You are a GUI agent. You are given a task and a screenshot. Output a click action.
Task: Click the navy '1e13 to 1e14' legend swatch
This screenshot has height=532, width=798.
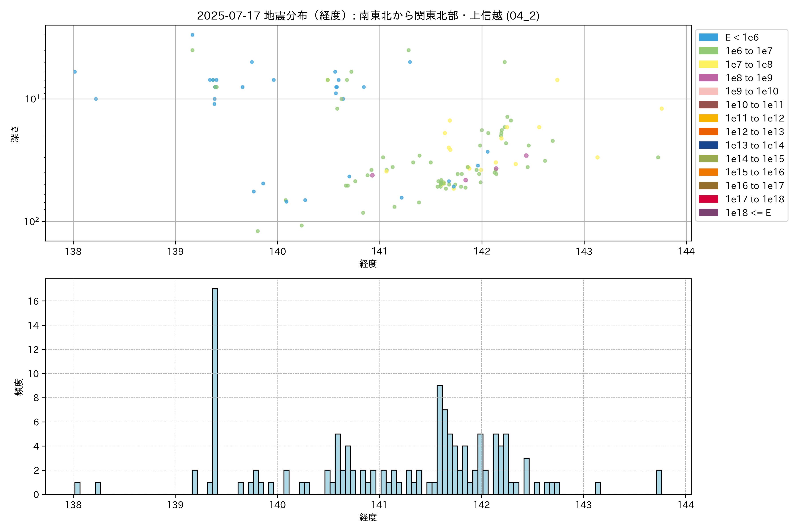click(708, 145)
